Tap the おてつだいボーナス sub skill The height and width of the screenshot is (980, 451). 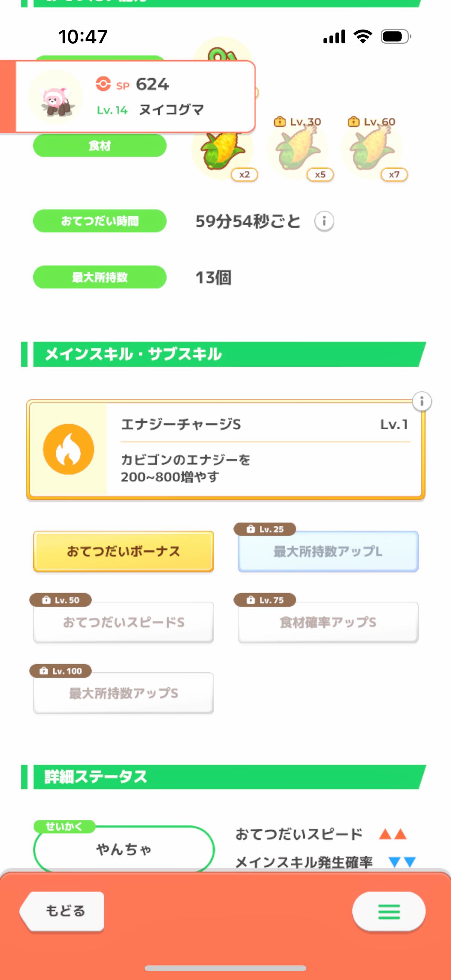pos(123,551)
